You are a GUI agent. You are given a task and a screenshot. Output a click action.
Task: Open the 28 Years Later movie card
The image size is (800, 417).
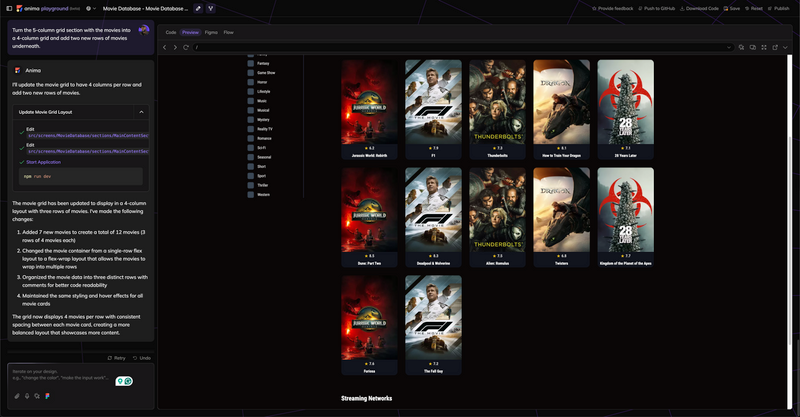tap(626, 109)
